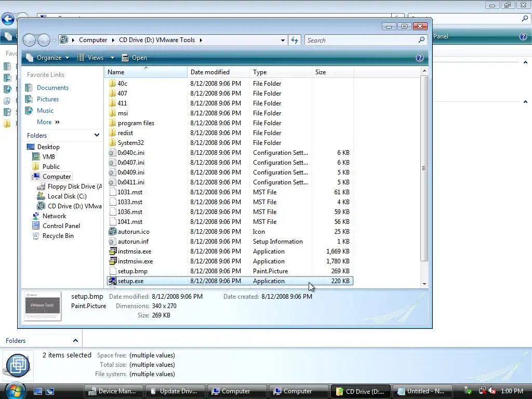532x399 pixels.
Task: Click the 1033.mst file name
Action: coord(130,202)
